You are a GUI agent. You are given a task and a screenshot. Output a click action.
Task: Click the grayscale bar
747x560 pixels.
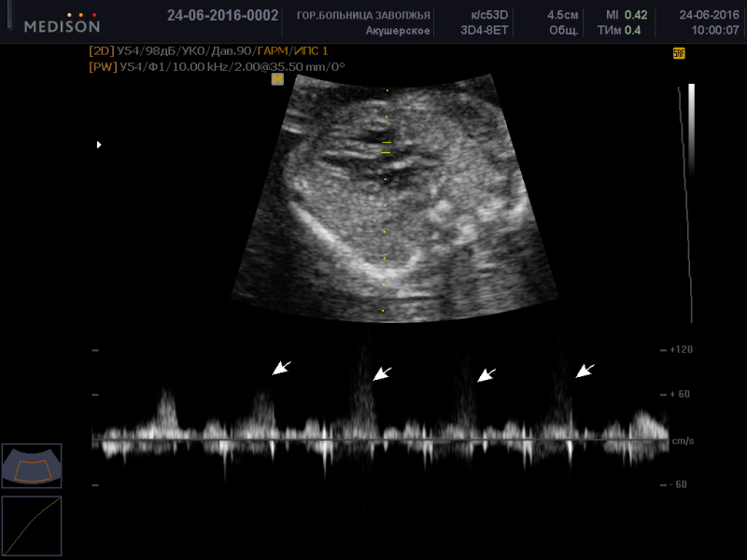[691, 130]
